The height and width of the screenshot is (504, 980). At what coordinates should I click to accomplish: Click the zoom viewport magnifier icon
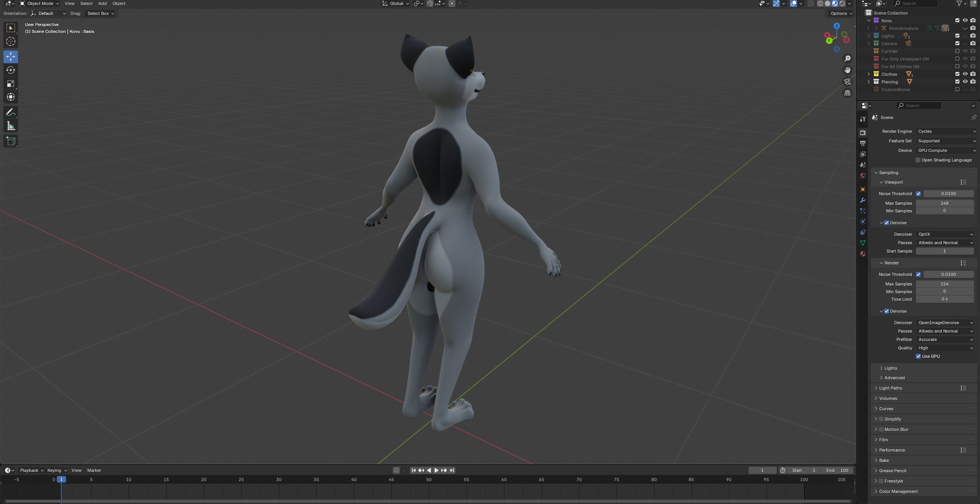point(847,59)
